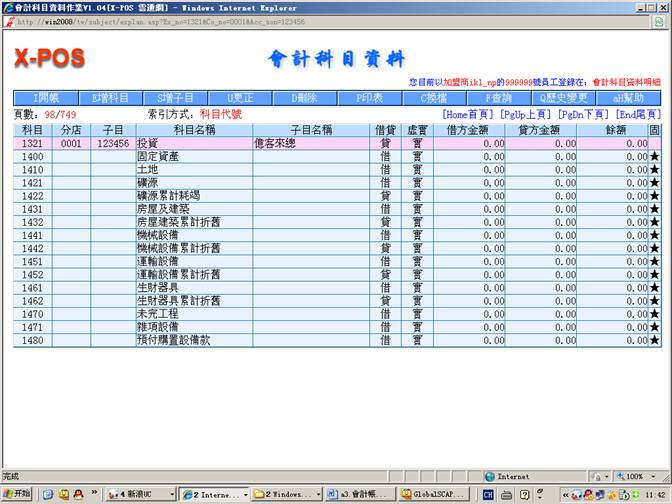Jump to last page via End尾頁 link

637,115
